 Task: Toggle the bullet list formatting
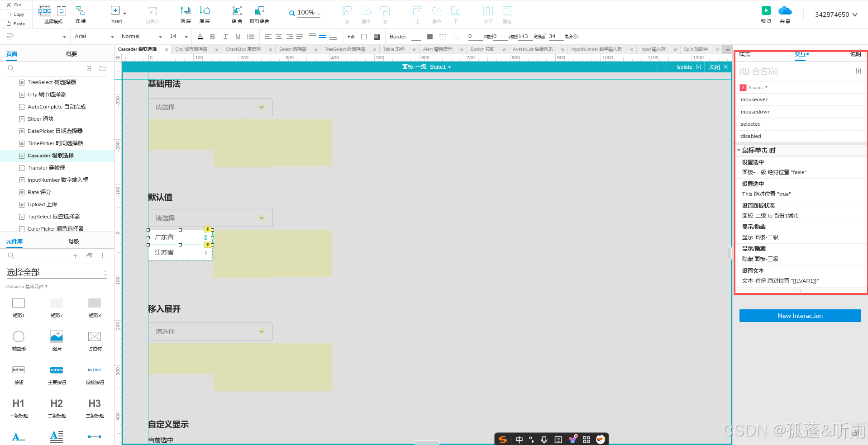(x=251, y=37)
